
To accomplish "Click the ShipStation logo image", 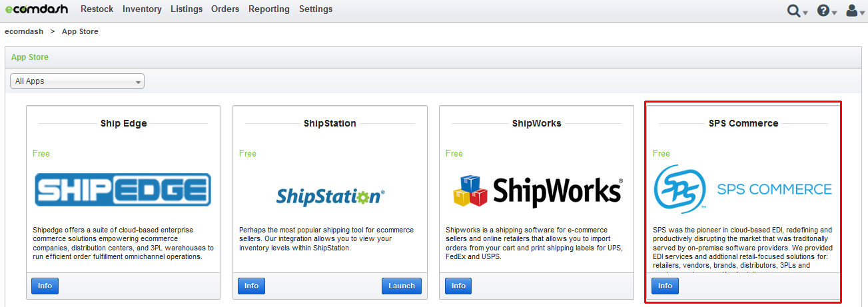I will pyautogui.click(x=330, y=196).
